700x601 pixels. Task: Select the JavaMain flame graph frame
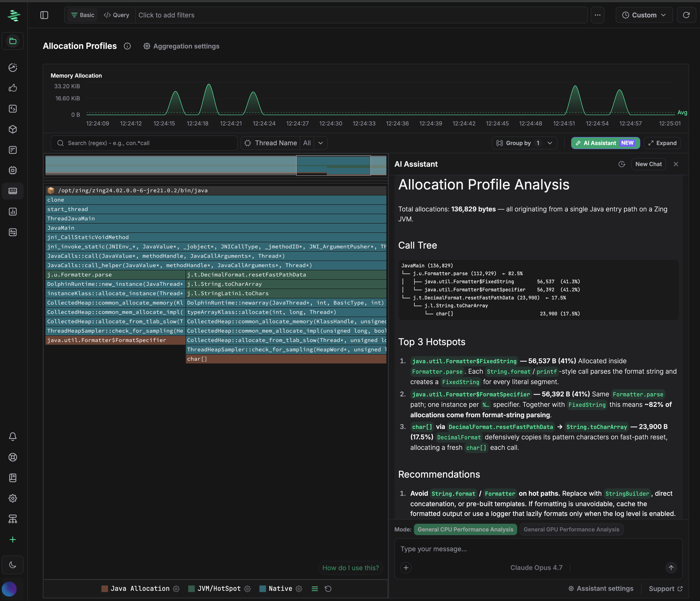(x=216, y=228)
